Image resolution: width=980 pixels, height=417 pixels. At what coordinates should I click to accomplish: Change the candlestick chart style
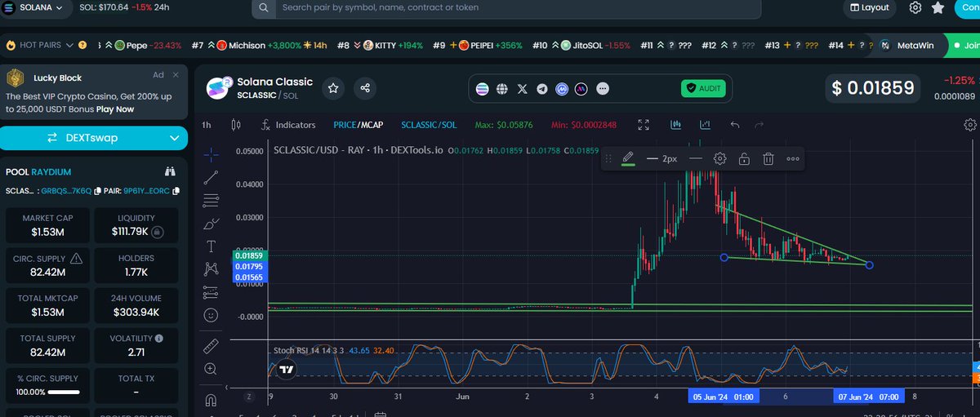[236, 125]
